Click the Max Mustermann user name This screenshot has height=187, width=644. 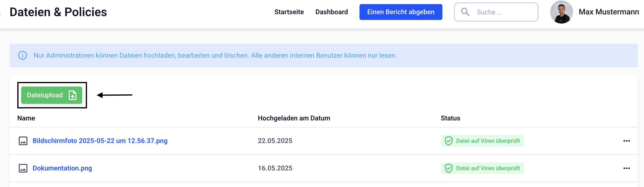608,12
